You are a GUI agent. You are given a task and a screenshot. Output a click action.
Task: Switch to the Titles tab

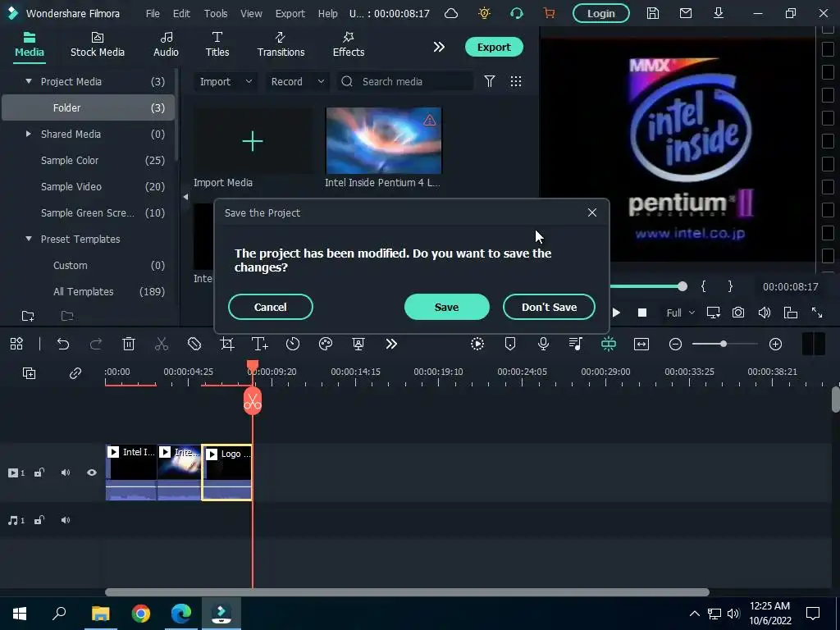[217, 44]
